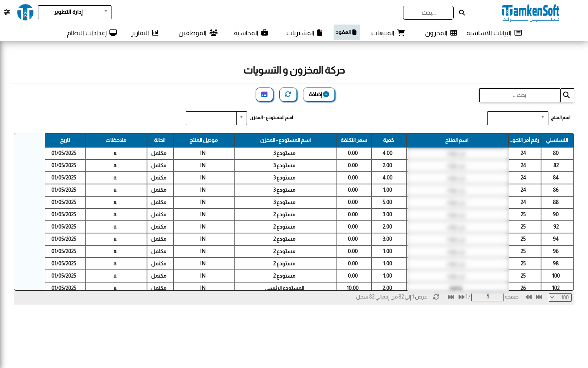Open العقود menu
This screenshot has height=368, width=588.
pyautogui.click(x=347, y=32)
